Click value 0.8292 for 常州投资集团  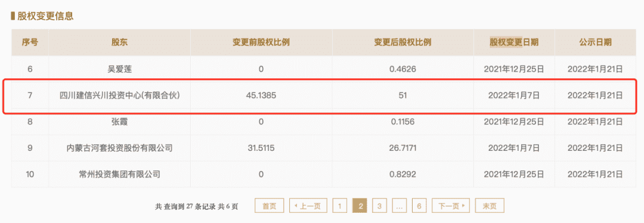402,175
